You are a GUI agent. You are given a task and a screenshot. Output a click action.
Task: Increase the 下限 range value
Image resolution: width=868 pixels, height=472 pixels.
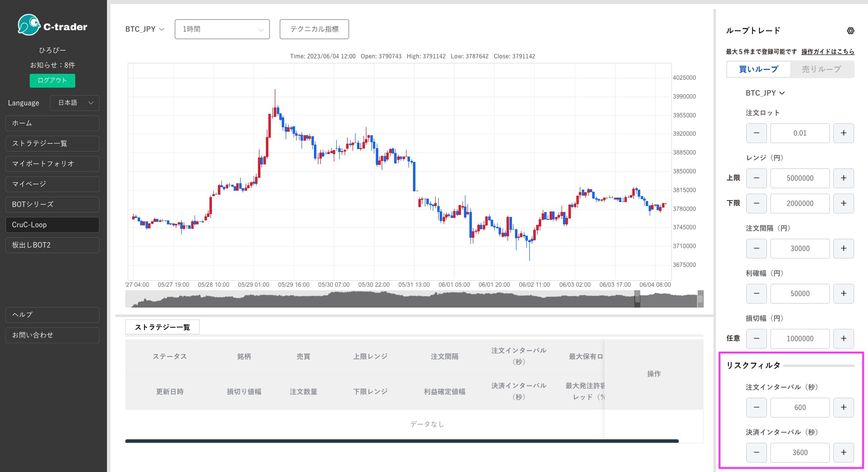click(843, 203)
